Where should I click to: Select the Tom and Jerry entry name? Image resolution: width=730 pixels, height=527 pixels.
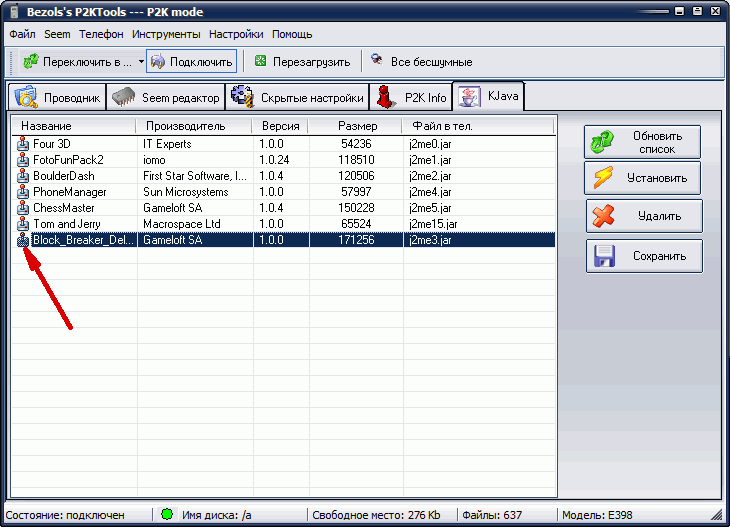67,224
